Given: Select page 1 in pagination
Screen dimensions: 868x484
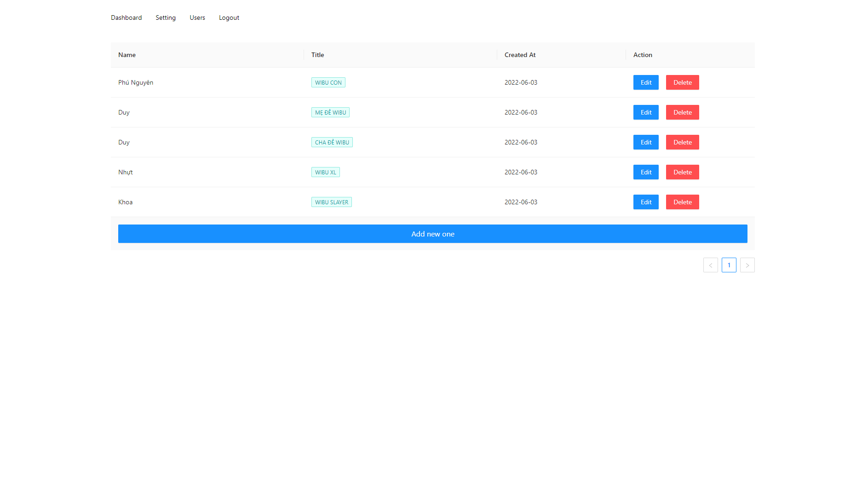Looking at the screenshot, I should (x=729, y=265).
